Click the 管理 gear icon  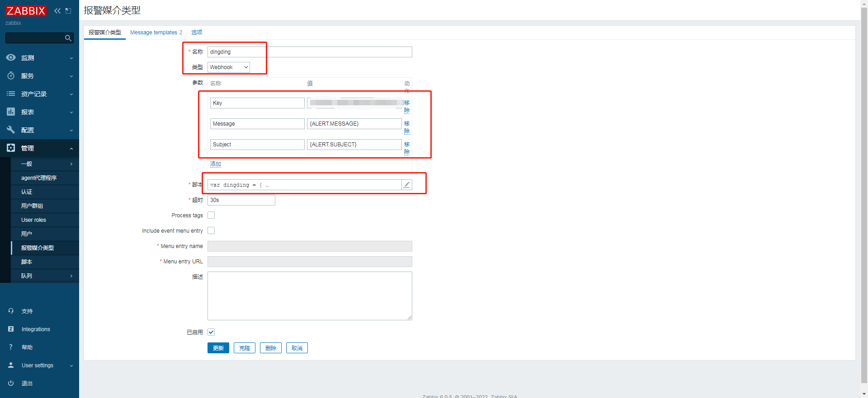click(11, 148)
